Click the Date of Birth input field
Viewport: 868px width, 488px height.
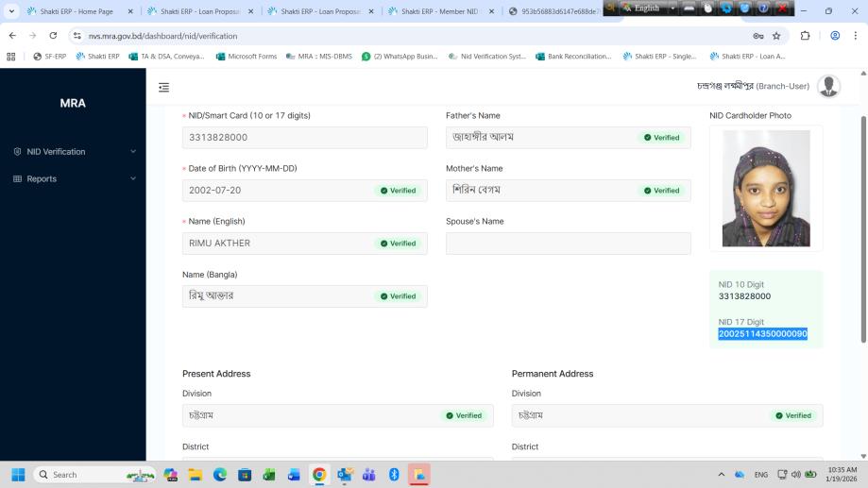[279, 191]
